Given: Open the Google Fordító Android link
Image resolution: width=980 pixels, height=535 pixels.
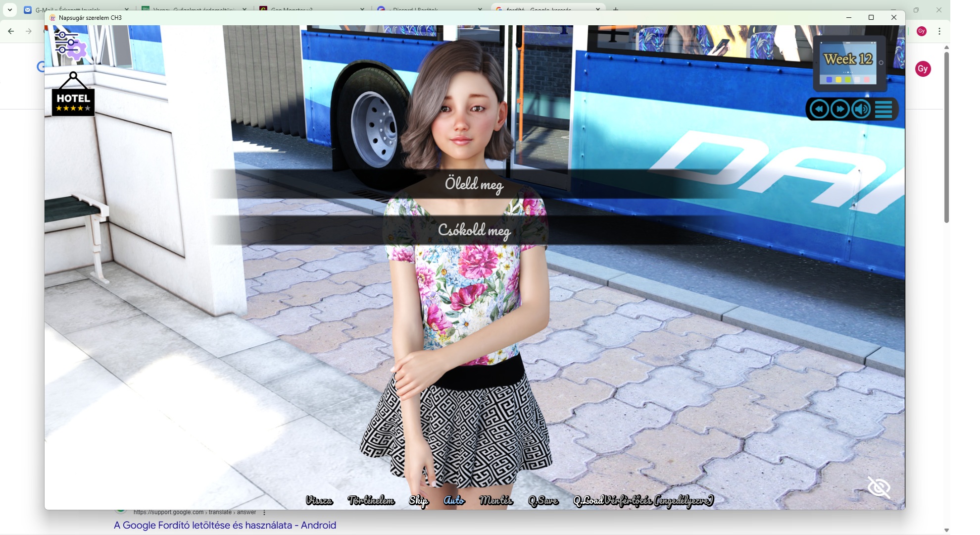Looking at the screenshot, I should tap(225, 525).
